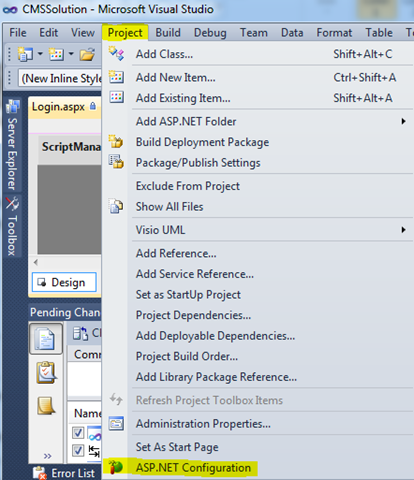The image size is (414, 480).
Task: Select Source Files view in Pending Changes
Action: pos(46,339)
